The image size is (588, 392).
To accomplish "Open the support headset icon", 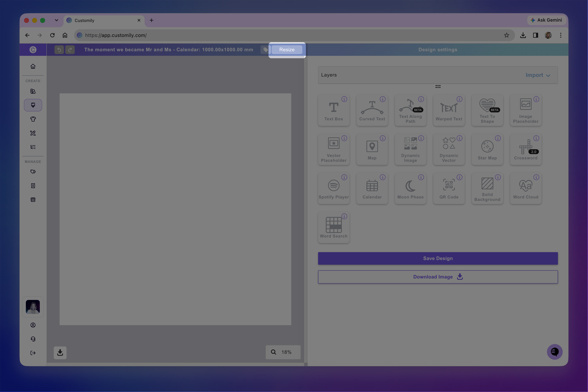I will [33, 339].
